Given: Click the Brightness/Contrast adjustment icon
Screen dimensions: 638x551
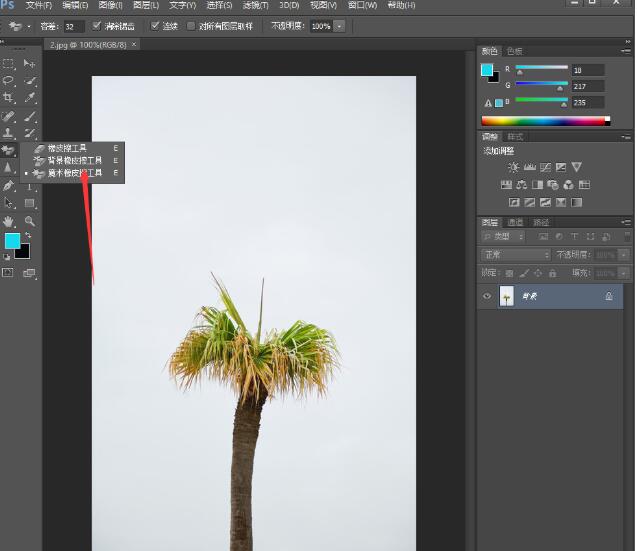Looking at the screenshot, I should point(513,167).
